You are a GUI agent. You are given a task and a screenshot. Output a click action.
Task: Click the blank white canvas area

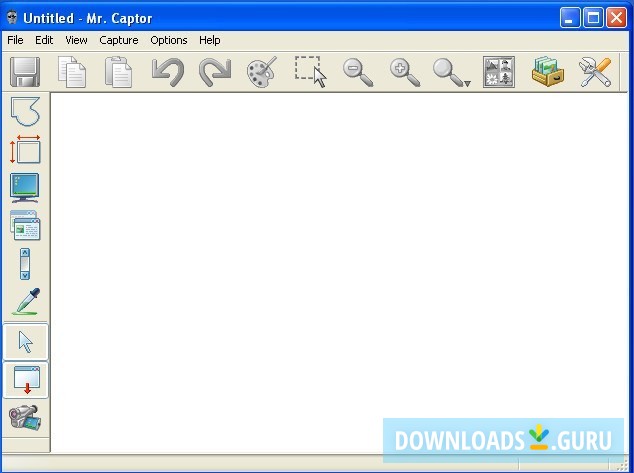[x=339, y=272]
